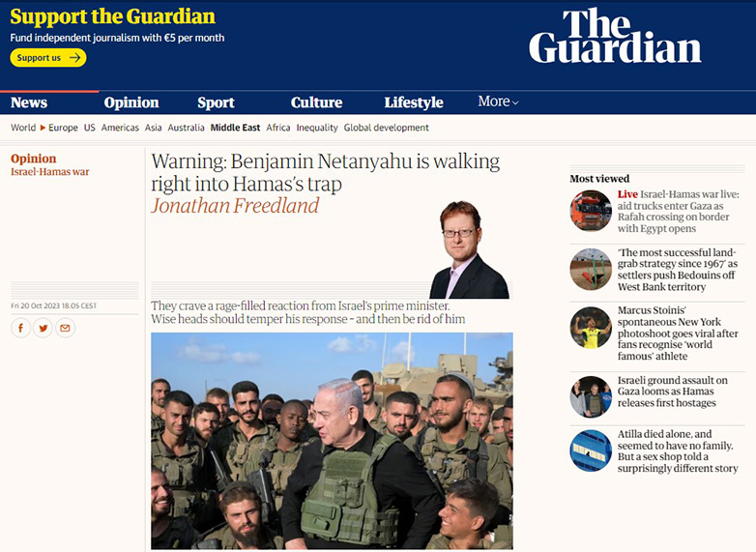Open Global development sub-section

386,128
